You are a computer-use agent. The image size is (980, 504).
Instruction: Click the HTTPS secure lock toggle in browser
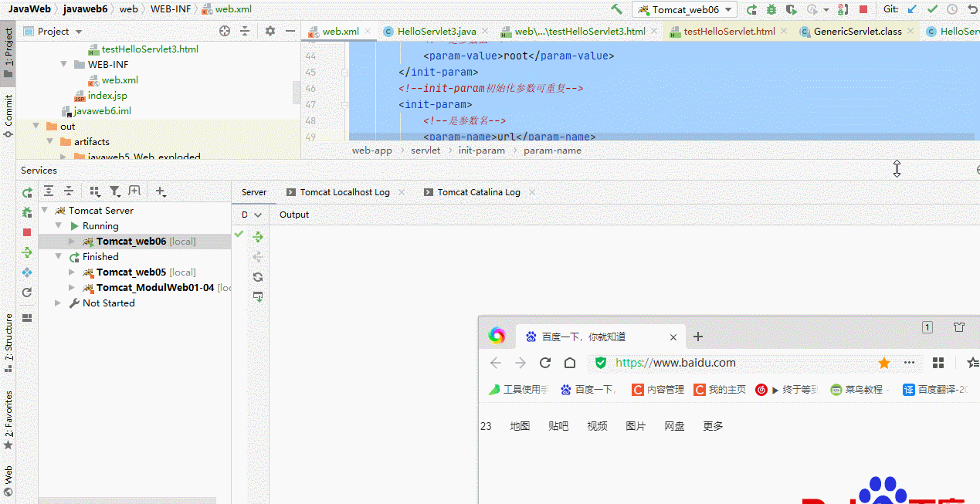[600, 362]
